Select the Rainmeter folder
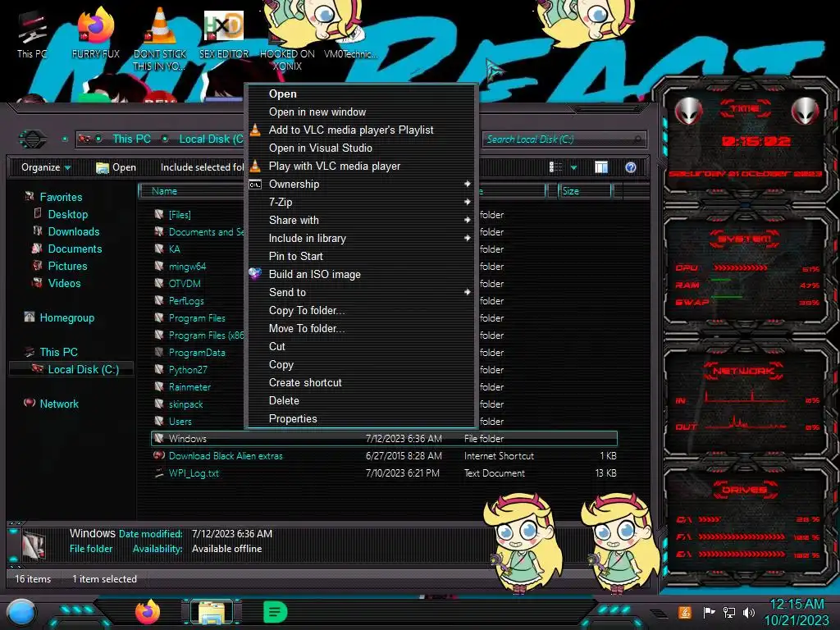 point(189,387)
